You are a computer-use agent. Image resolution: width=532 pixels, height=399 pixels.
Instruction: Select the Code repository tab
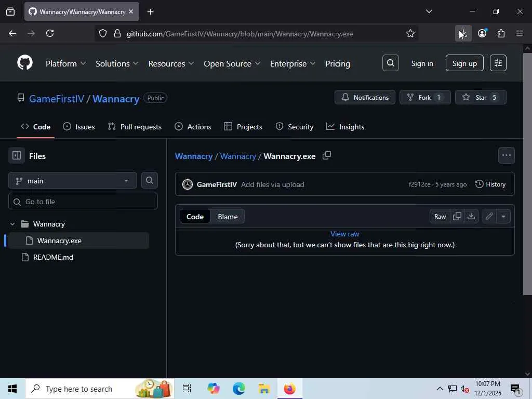tap(36, 127)
